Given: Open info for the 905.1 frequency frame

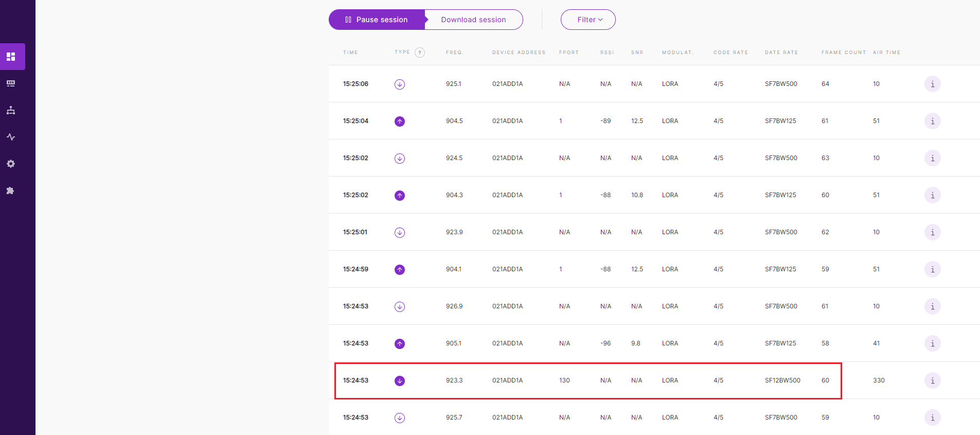Looking at the screenshot, I should click(x=932, y=343).
